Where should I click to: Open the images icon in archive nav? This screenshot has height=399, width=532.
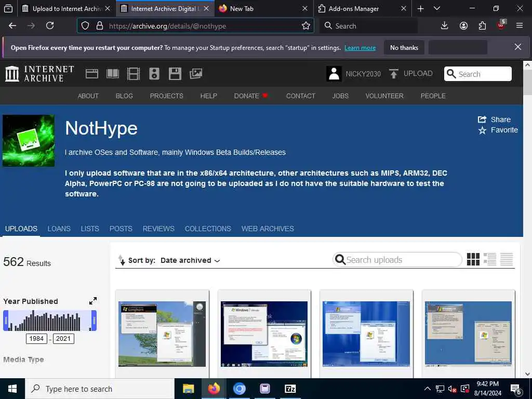tap(196, 74)
